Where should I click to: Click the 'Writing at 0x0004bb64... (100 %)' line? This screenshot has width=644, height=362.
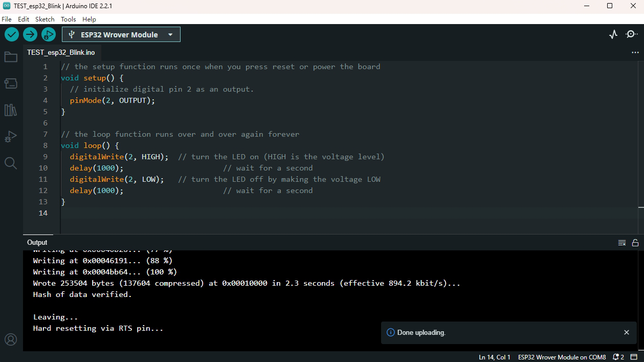[x=105, y=272]
